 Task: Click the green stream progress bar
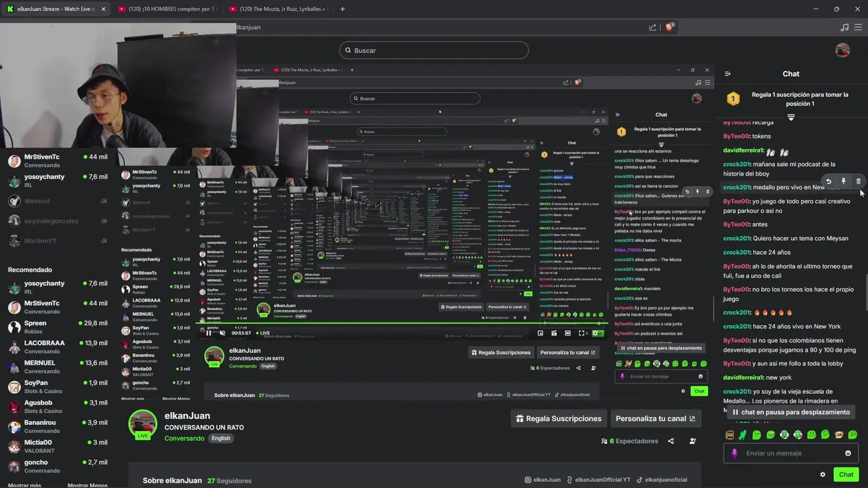pyautogui.click(x=400, y=324)
